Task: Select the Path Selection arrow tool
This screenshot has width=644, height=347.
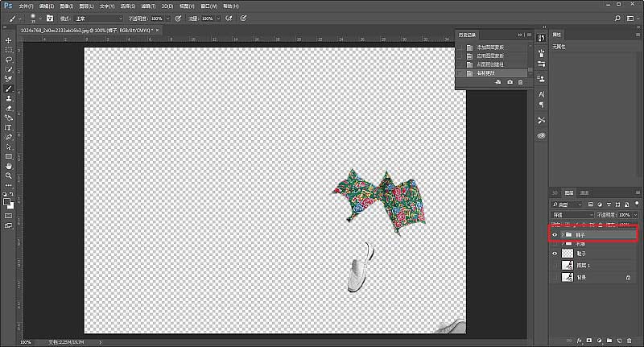Action: 8,147
